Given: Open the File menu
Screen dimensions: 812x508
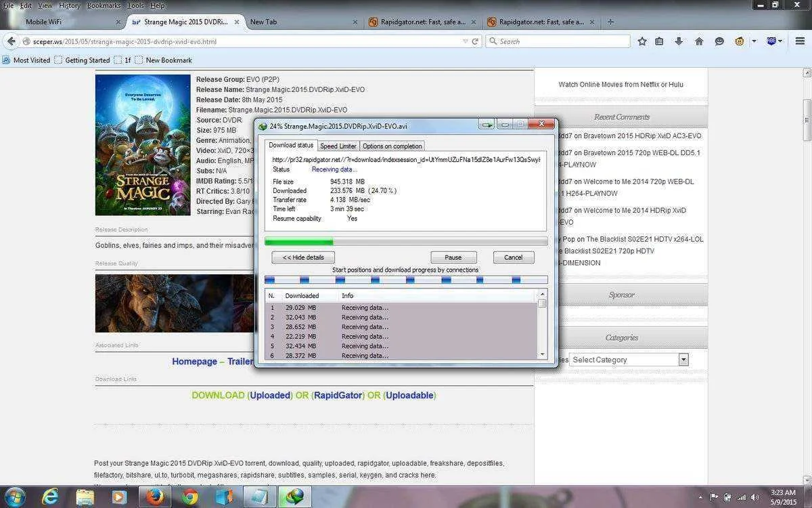Looking at the screenshot, I should pos(8,5).
